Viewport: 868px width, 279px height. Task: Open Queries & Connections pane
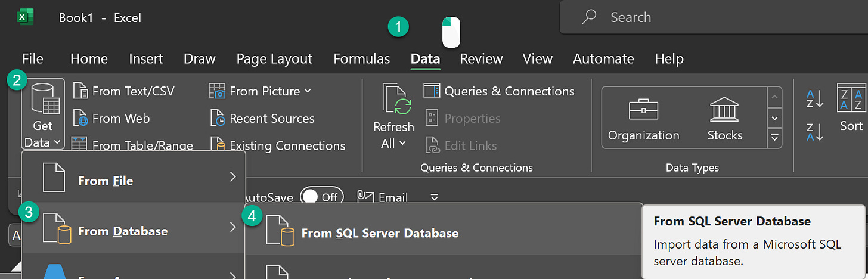pyautogui.click(x=499, y=91)
